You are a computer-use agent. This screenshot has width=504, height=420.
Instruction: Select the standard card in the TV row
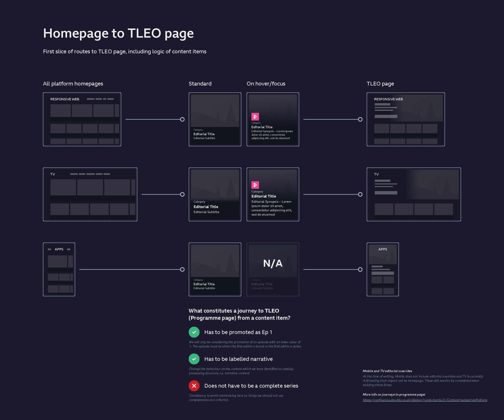coord(215,194)
